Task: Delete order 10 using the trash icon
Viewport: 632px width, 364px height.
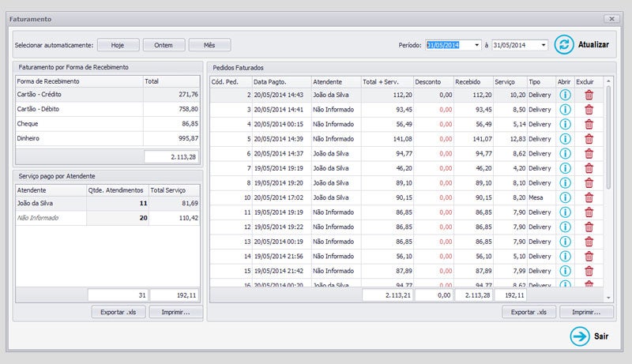Action: pyautogui.click(x=589, y=197)
